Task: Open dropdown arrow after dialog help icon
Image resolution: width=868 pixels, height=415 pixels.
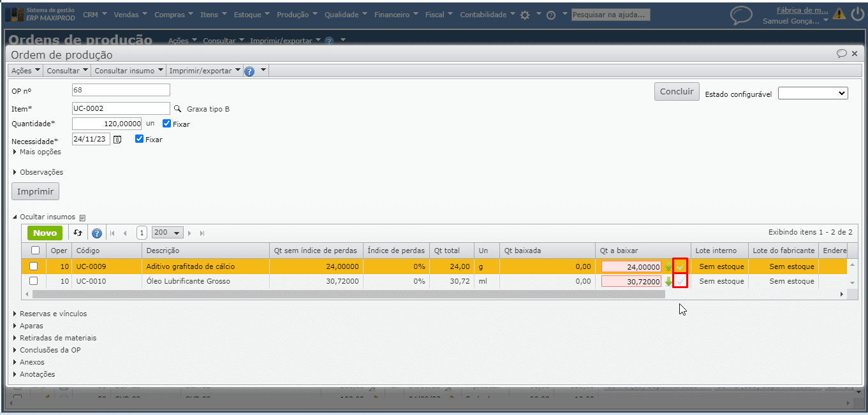Action: (x=263, y=71)
